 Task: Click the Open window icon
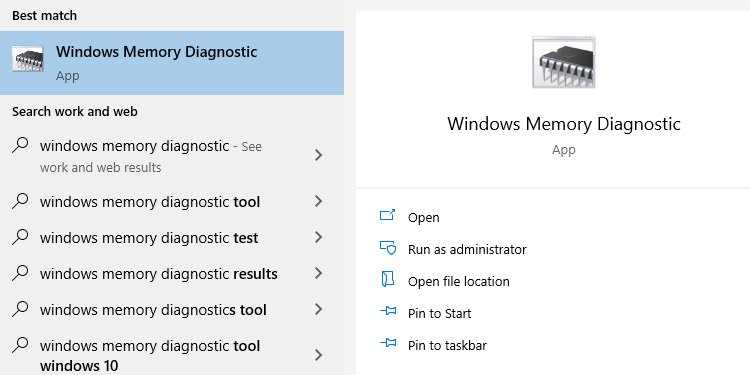point(387,216)
